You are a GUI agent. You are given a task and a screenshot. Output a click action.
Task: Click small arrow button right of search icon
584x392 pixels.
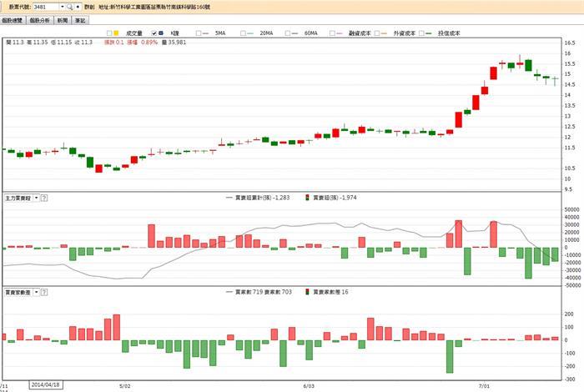[x=78, y=6]
